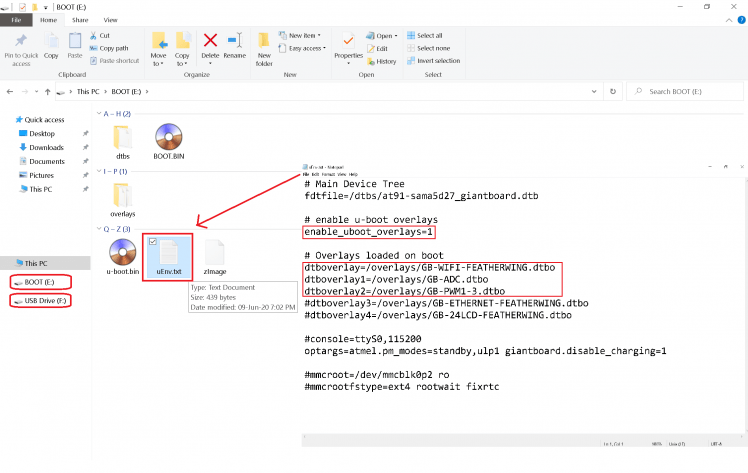
Task: Select Quick access in navigation pane
Action: tap(40, 120)
